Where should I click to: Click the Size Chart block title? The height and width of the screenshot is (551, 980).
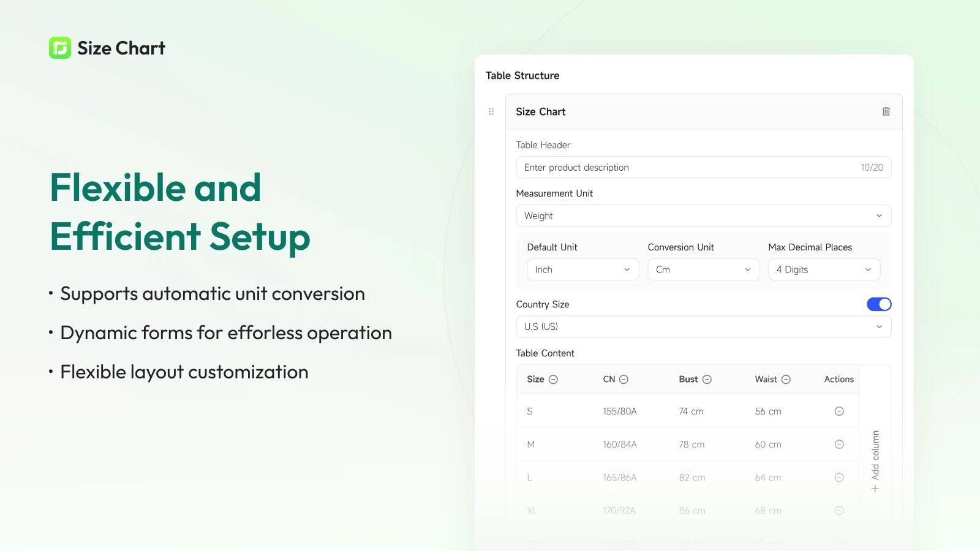(x=541, y=111)
